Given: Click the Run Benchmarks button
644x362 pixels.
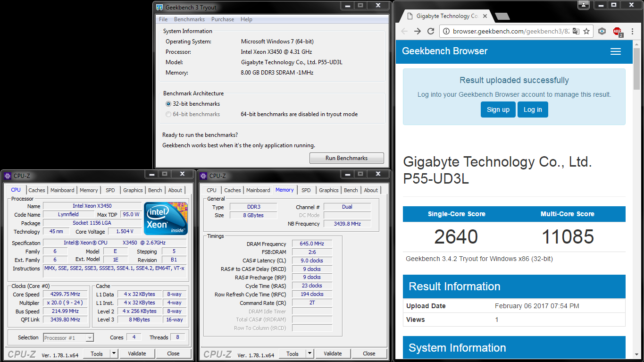Looking at the screenshot, I should 347,158.
